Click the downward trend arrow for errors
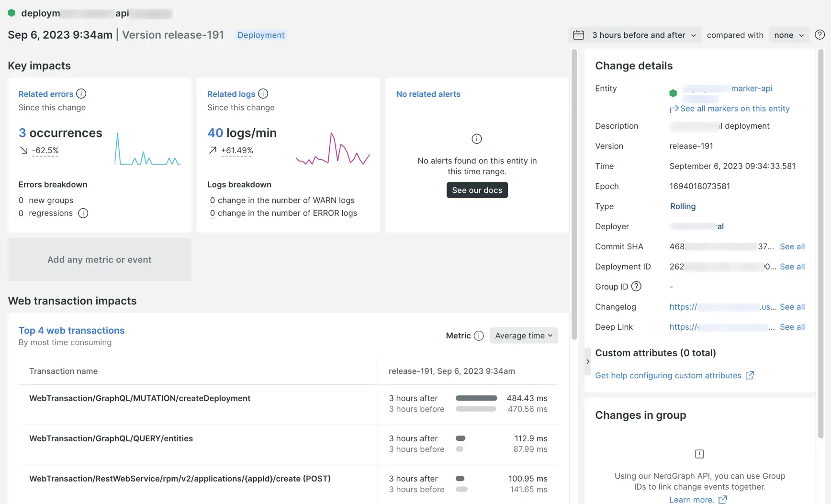This screenshot has width=831, height=504. (x=23, y=150)
